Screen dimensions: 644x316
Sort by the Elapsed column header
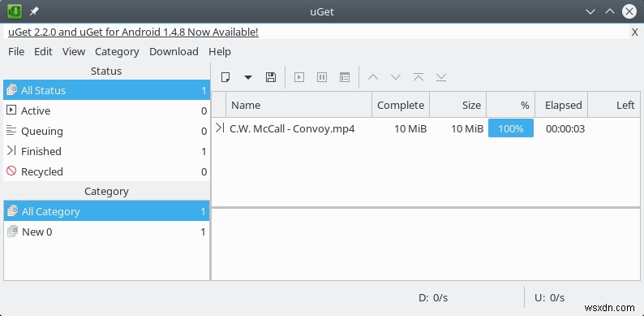(x=561, y=105)
